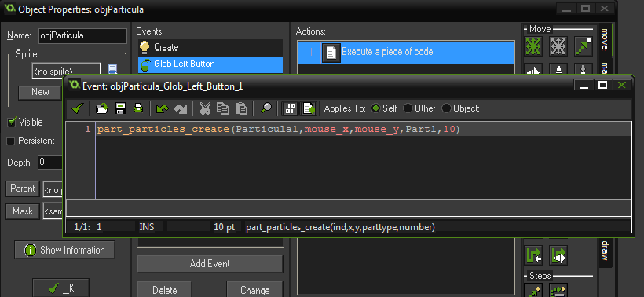The image size is (644, 297).
Task: Click the New sprite button
Action: point(40,92)
